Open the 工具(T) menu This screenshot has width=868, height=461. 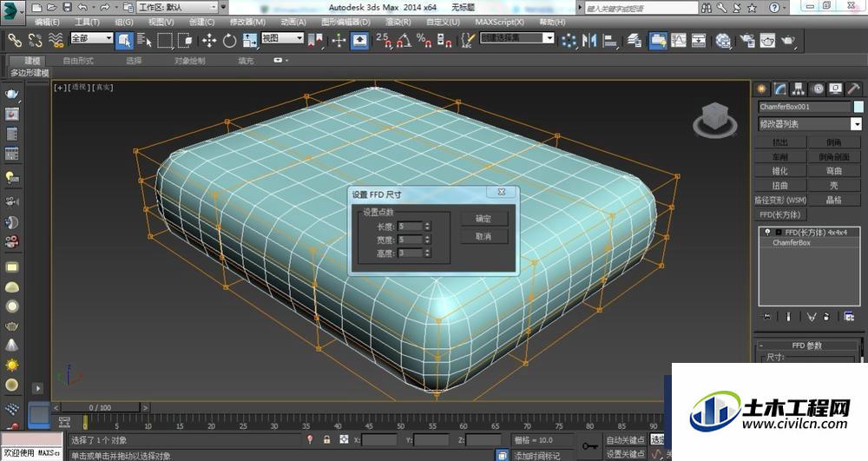pos(87,22)
